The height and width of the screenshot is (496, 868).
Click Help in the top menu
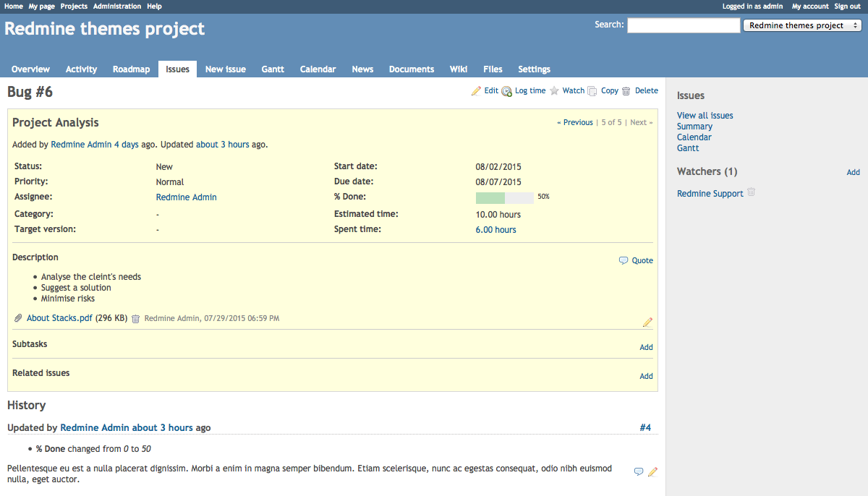point(154,7)
